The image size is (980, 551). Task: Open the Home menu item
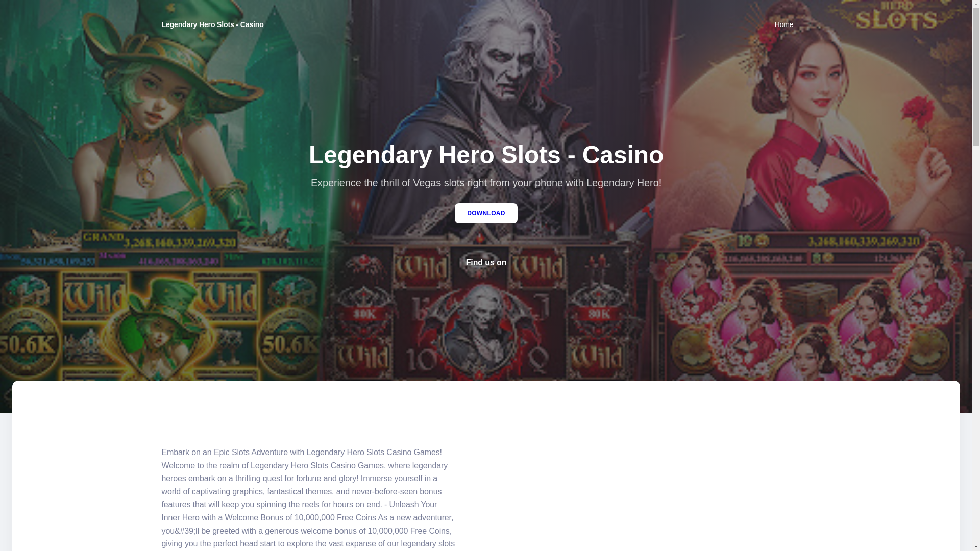point(783,24)
